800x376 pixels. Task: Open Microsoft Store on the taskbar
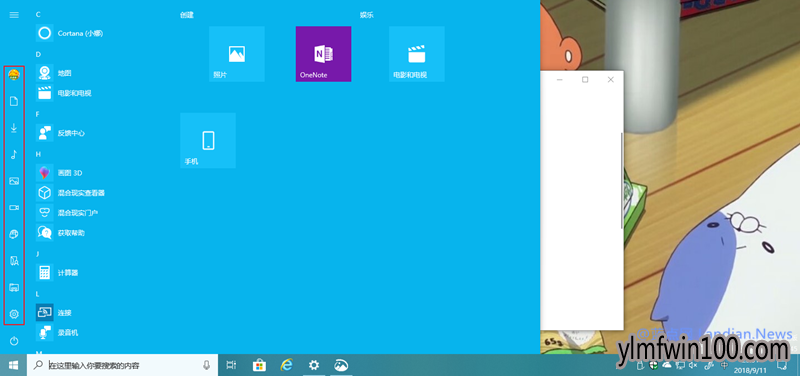coord(259,365)
